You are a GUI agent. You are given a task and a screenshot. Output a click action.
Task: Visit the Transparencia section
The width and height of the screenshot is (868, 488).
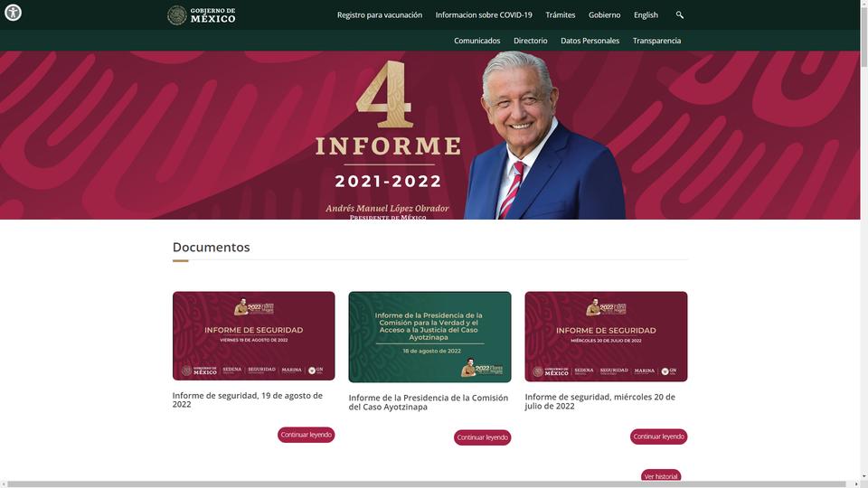tap(656, 41)
